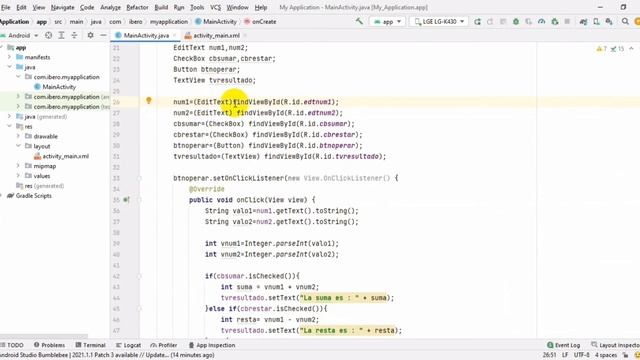Open the Tools menu
Screen dimensions: 640x360
(x=197, y=7)
